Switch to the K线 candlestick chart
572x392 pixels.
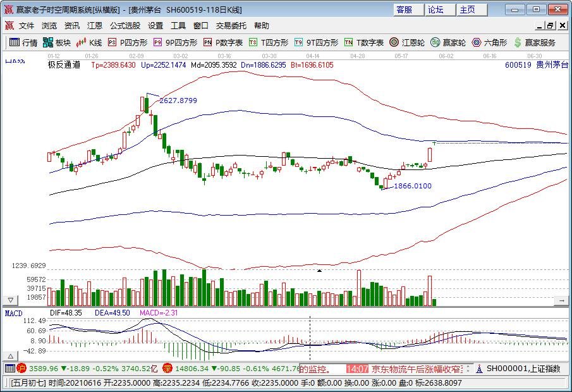[89, 43]
